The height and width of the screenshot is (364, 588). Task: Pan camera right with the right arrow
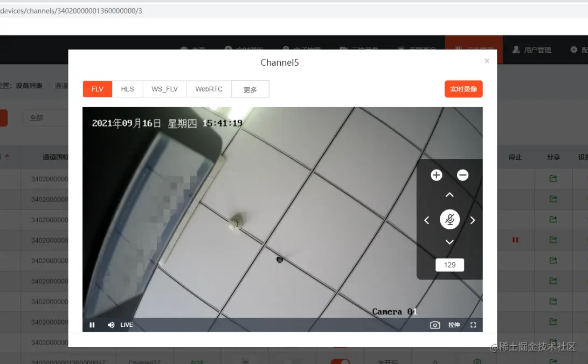pyautogui.click(x=473, y=220)
